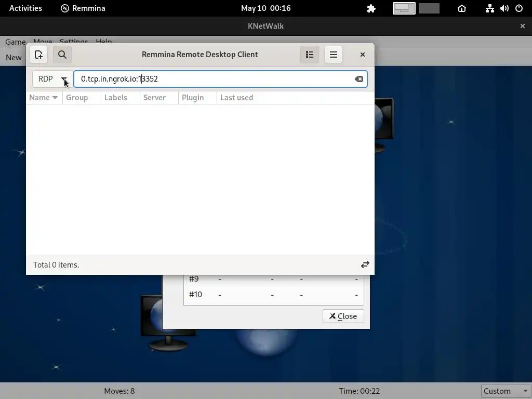Open the power menu icon
Screen dimensions: 532x399
[519, 8]
